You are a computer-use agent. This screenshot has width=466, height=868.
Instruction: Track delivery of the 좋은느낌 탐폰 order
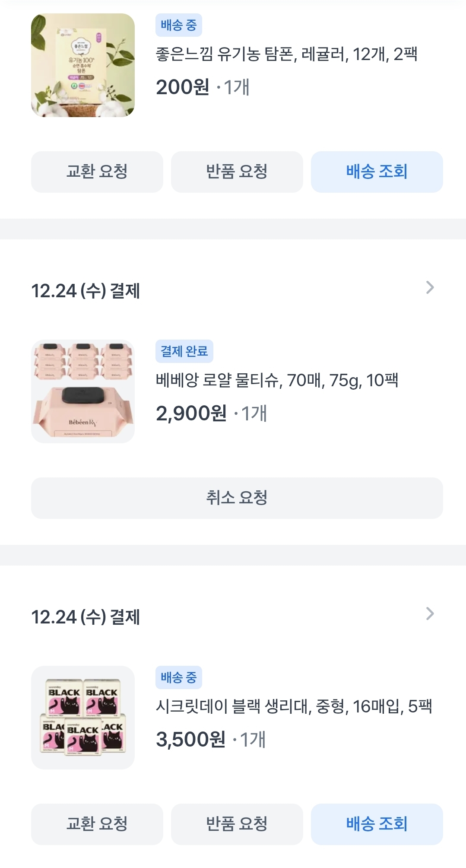(377, 172)
